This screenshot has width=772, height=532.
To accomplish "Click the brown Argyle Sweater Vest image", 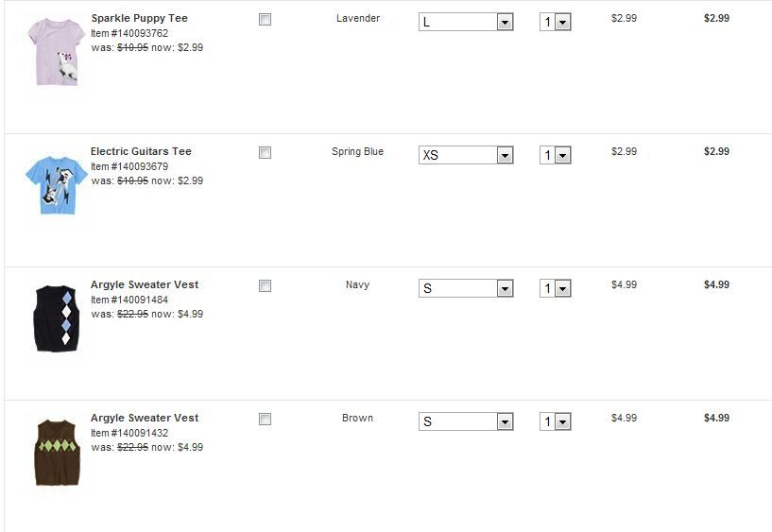I will [57, 453].
